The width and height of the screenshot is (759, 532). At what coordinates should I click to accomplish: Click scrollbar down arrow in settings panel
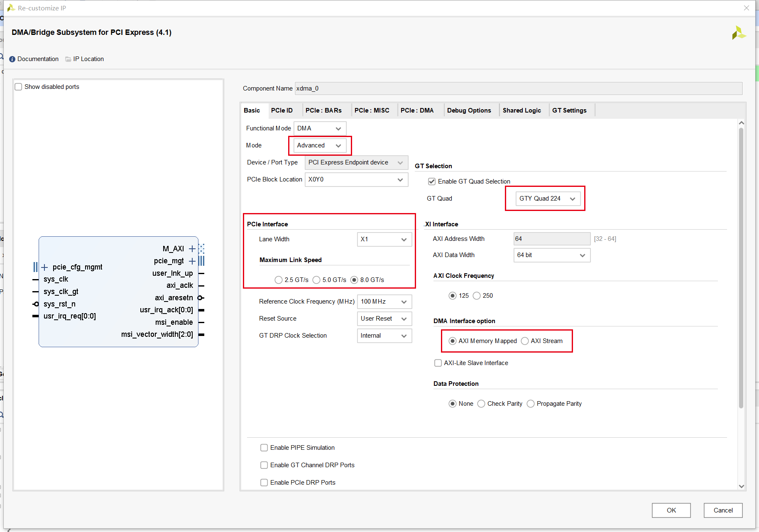tap(741, 486)
